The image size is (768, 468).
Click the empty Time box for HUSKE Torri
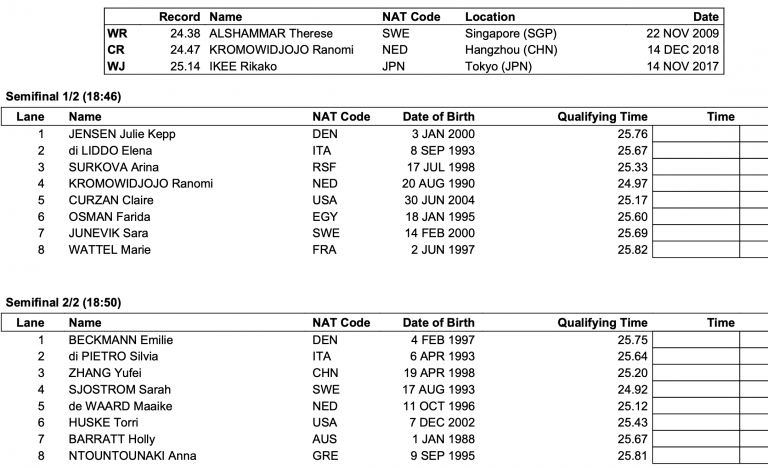coord(695,422)
